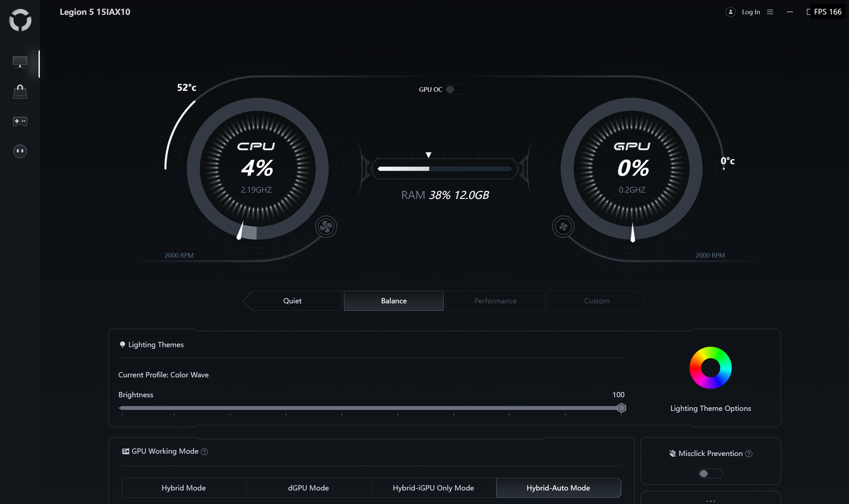
Task: Open the game controller sidebar icon
Action: [20, 121]
